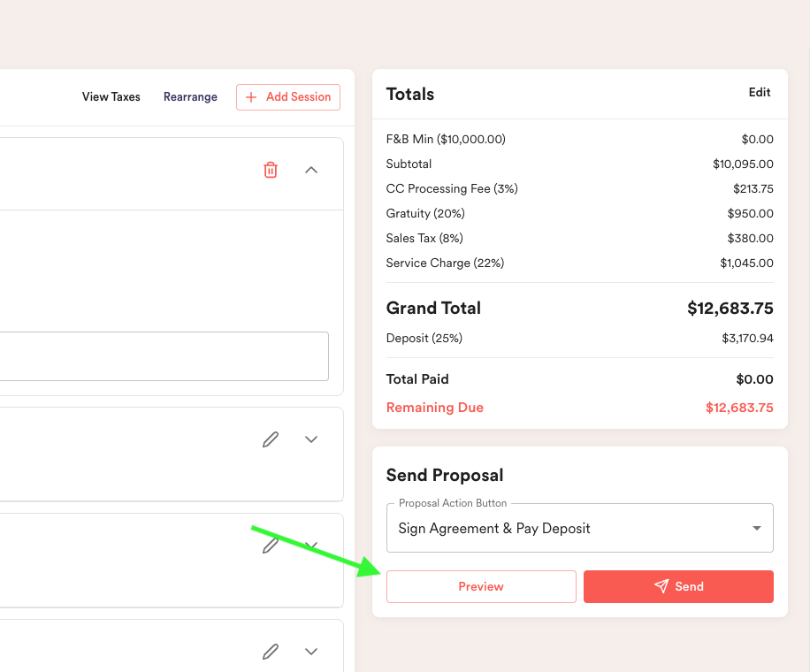This screenshot has width=810, height=672.
Task: Edit the Totals section
Action: pos(760,93)
